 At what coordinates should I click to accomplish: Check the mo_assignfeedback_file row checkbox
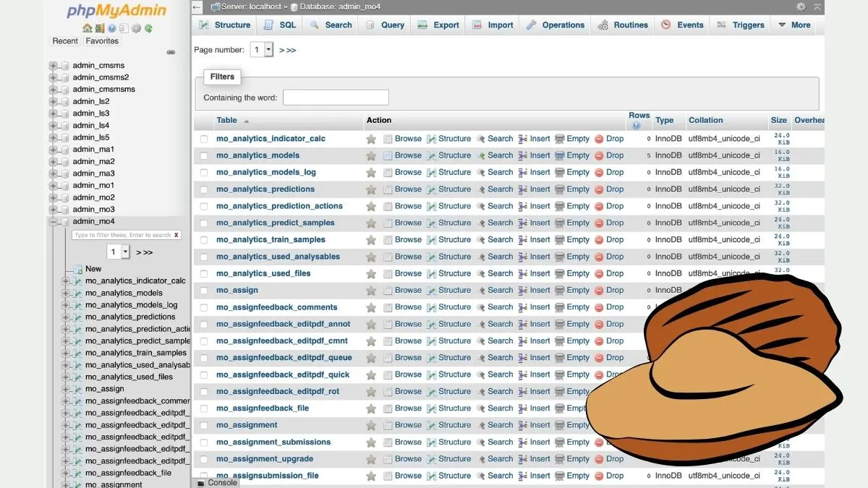click(204, 408)
